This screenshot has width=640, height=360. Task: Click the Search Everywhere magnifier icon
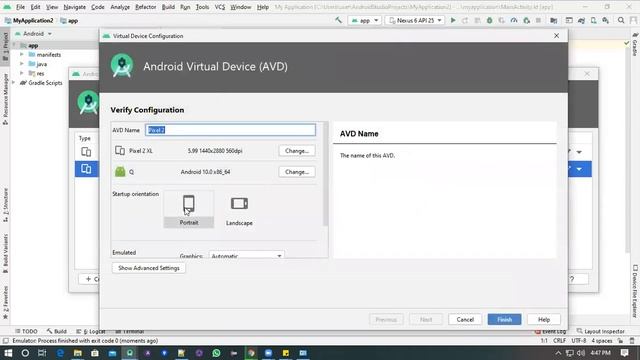click(621, 20)
